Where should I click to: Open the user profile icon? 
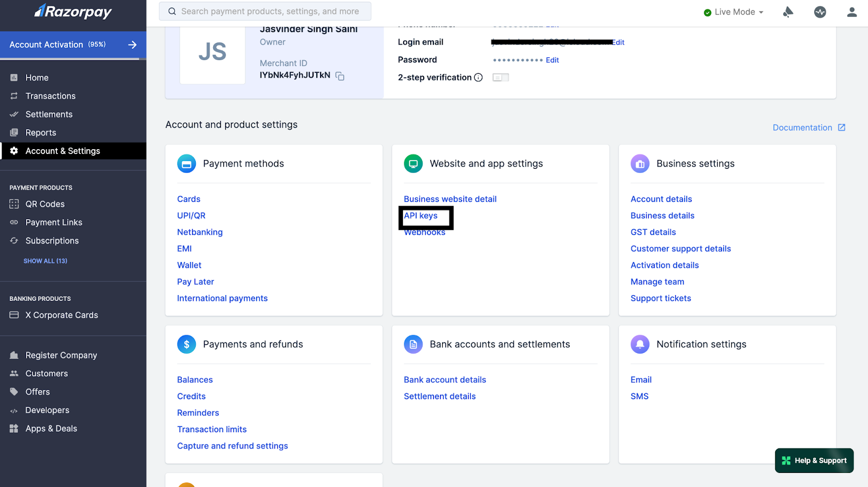[x=852, y=12]
